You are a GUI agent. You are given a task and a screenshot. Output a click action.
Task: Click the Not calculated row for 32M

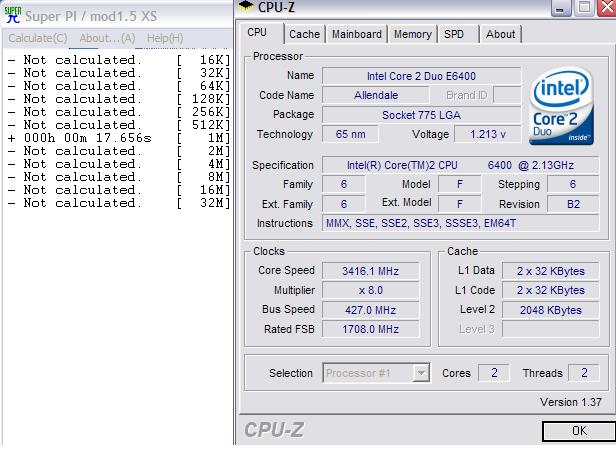click(118, 203)
